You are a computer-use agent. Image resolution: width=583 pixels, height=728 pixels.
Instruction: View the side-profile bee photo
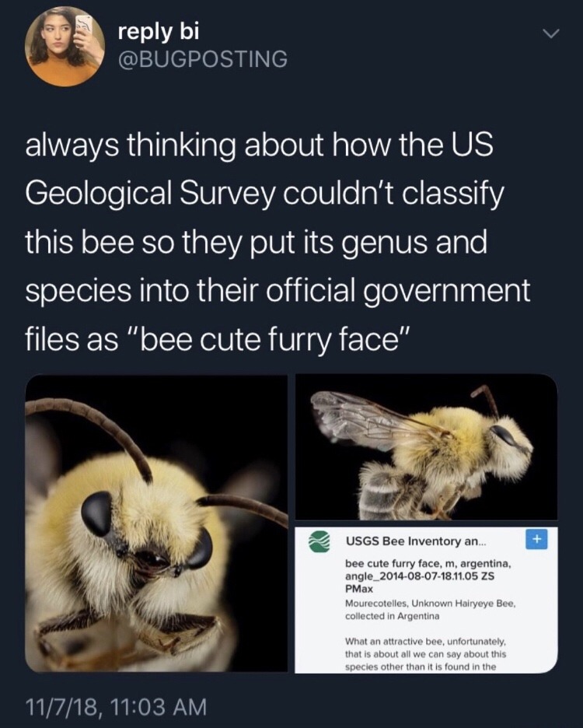coord(426,445)
